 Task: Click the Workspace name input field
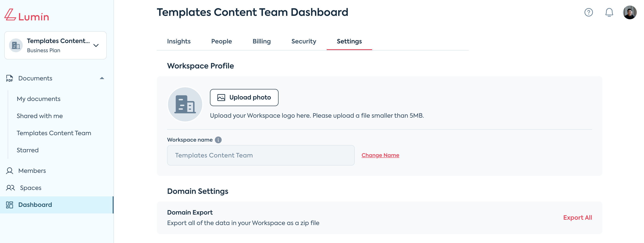[261, 155]
